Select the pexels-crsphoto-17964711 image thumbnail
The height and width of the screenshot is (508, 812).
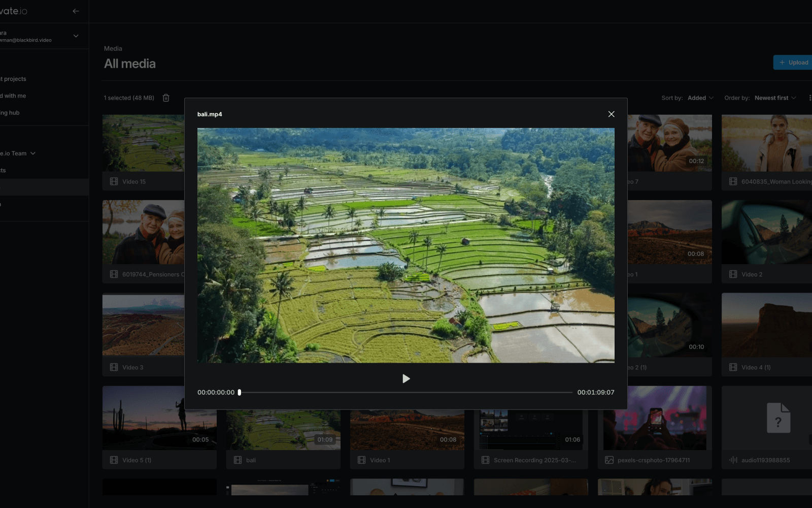[655, 418]
